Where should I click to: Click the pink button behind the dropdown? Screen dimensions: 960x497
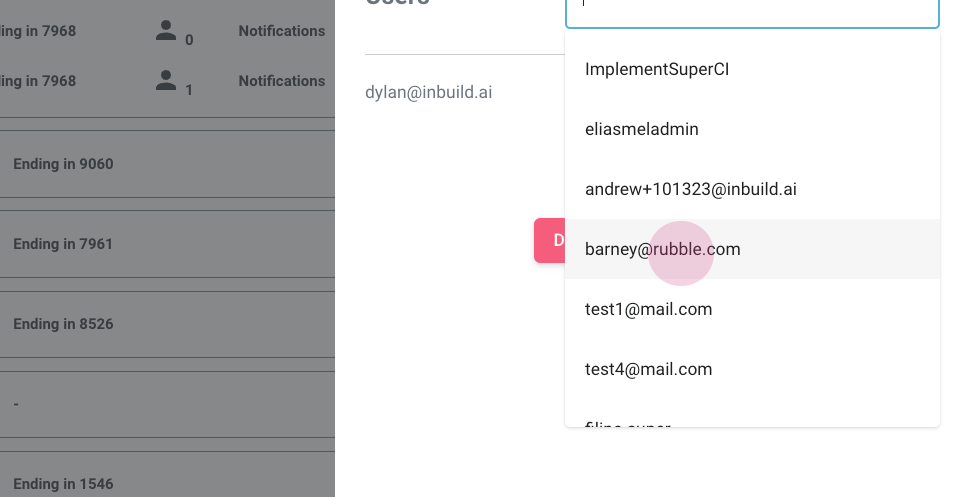550,240
